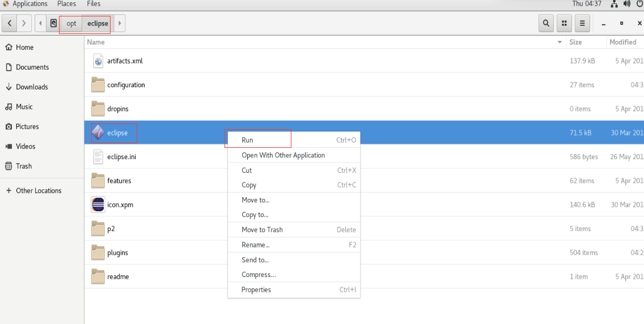This screenshot has height=324, width=644.
Task: Choose Open With Other Application
Action: [x=294, y=155]
